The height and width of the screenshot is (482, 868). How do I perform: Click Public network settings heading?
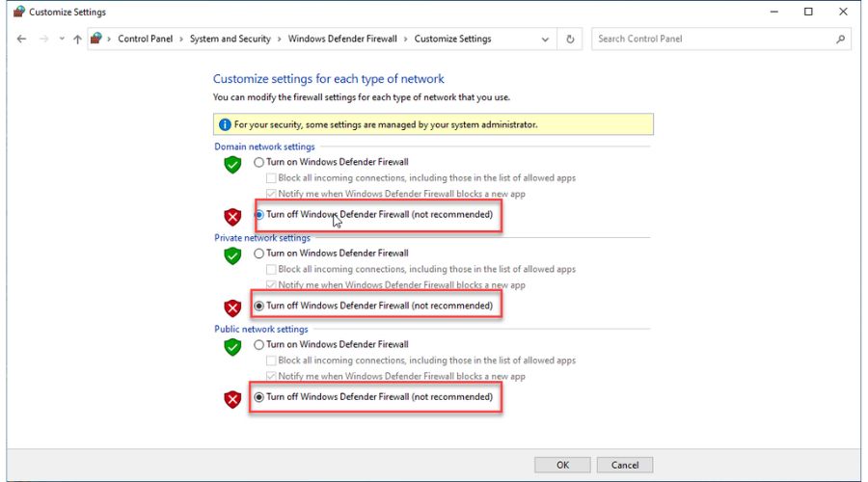261,330
